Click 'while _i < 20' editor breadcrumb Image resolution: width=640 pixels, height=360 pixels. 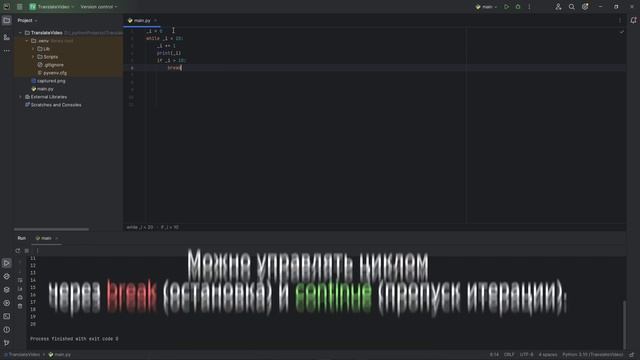pos(140,227)
